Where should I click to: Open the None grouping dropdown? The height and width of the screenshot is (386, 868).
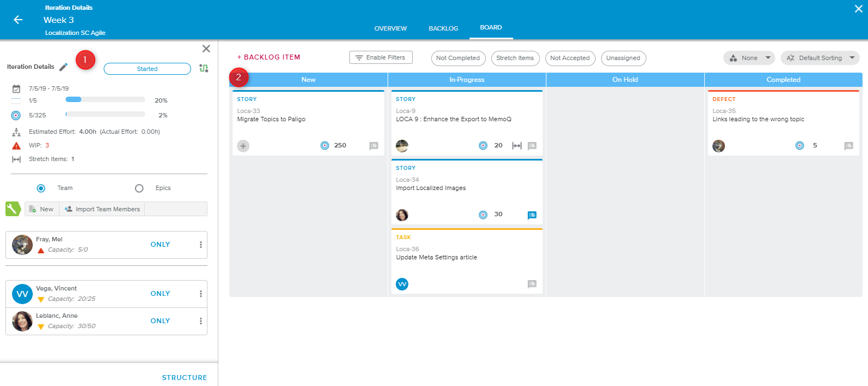coord(750,58)
